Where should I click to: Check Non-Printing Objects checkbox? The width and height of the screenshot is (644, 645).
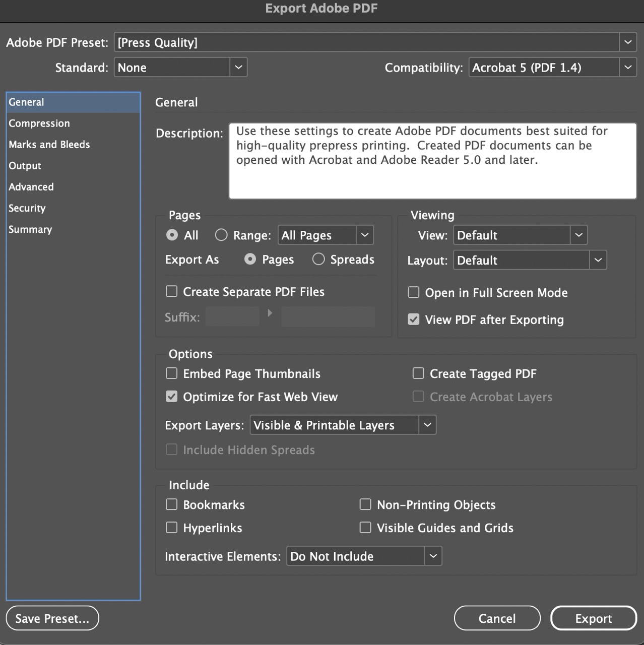(365, 504)
